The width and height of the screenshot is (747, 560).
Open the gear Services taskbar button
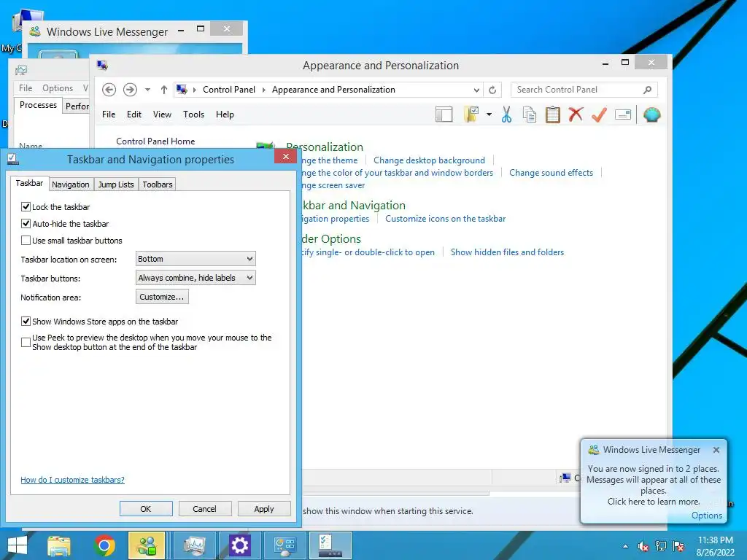tap(239, 545)
